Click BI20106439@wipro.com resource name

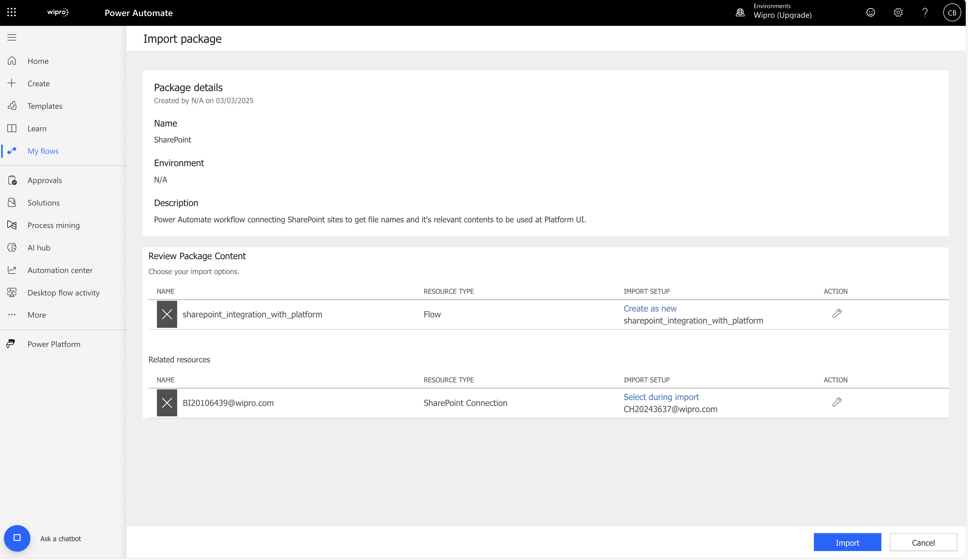click(x=228, y=403)
